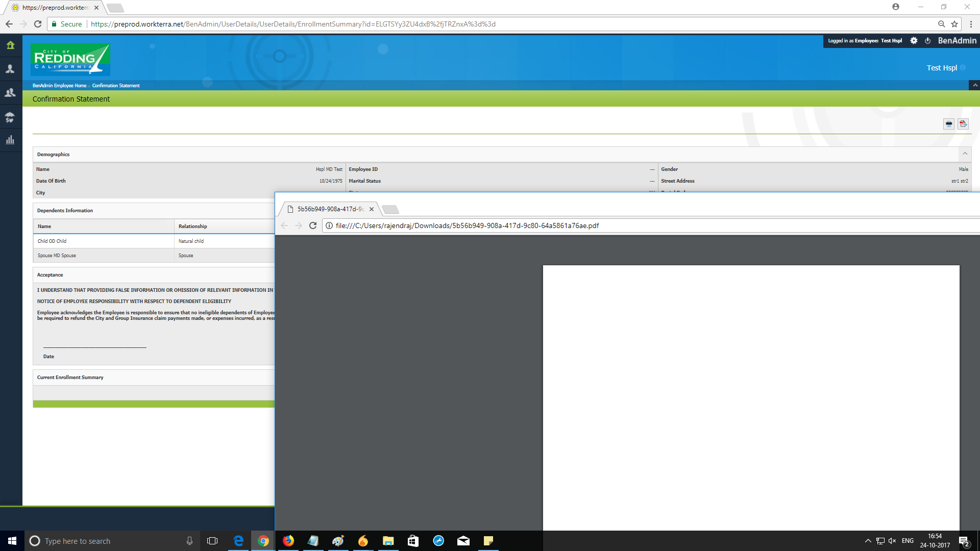The height and width of the screenshot is (551, 980).
Task: Collapse the Demographics section
Action: pyautogui.click(x=965, y=154)
